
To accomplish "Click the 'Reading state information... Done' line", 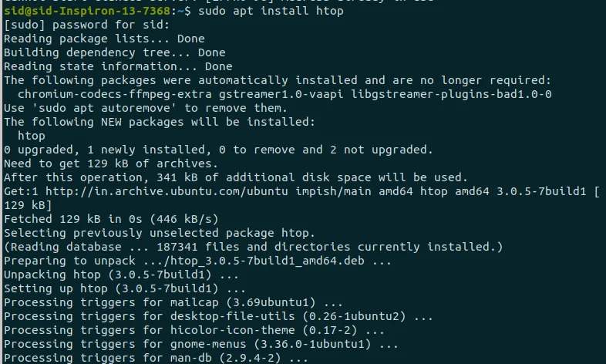I will [x=118, y=66].
